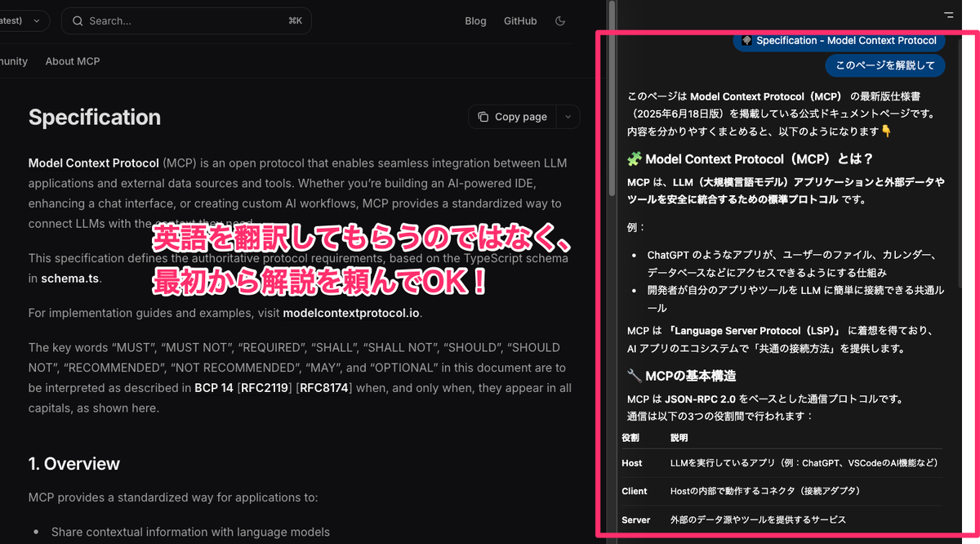Click the Host row in the roles table
Viewport: 980px width, 544px height.
pos(782,463)
